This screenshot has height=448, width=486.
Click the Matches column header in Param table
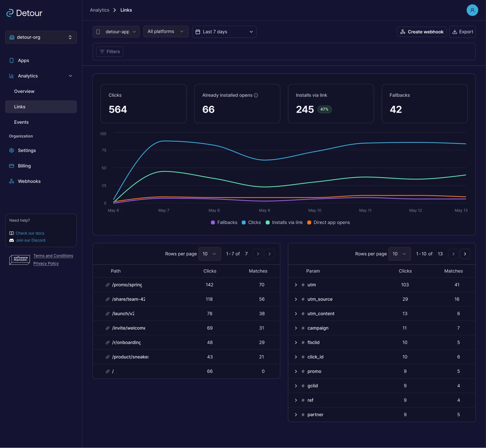coord(454,271)
